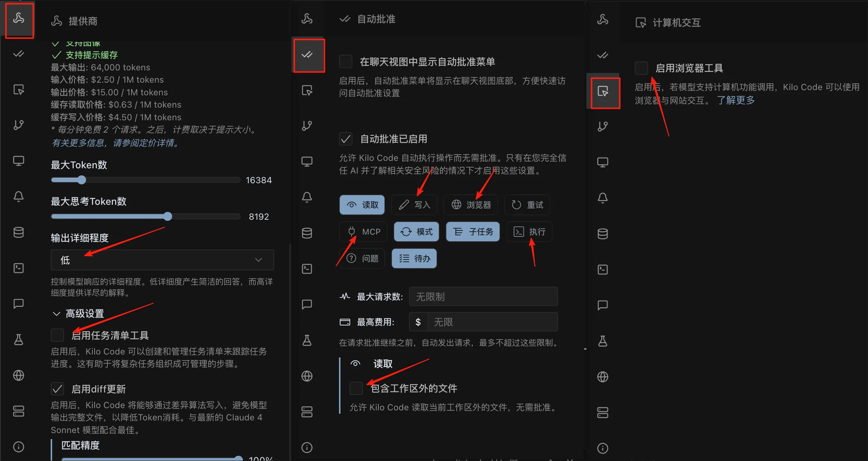The image size is (868, 461).
Task: Open globe language icon in the 提供商 panel sidebar
Action: (x=19, y=375)
